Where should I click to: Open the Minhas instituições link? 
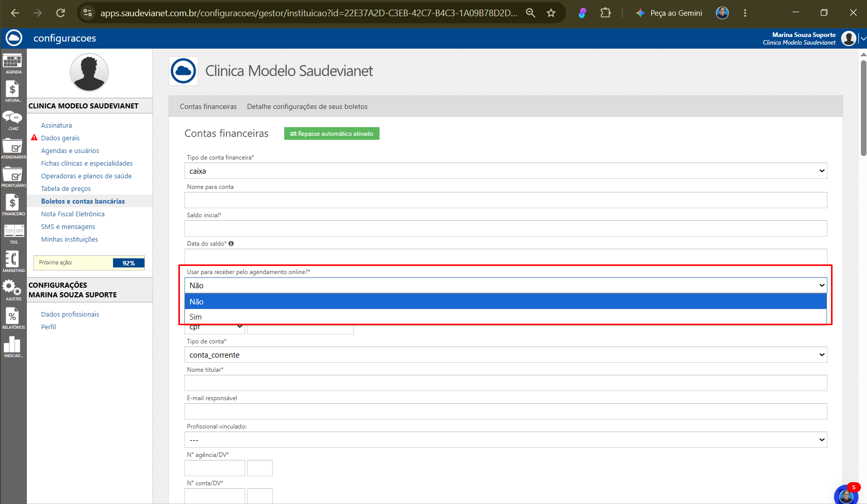tap(69, 240)
